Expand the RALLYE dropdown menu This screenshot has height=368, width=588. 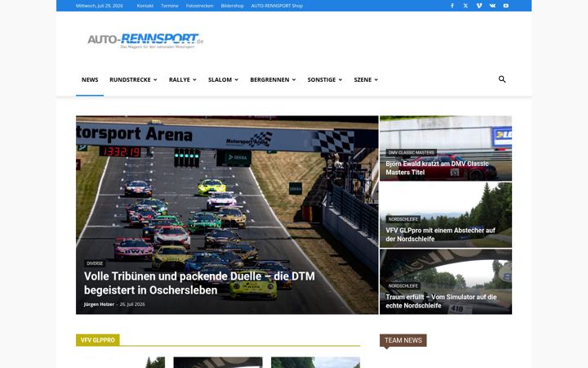click(183, 79)
